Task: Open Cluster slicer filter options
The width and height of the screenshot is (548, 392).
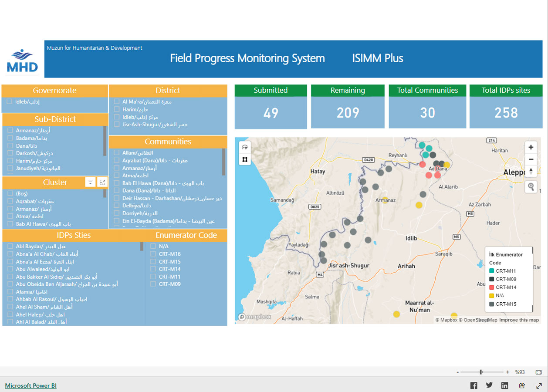Action: [90, 182]
